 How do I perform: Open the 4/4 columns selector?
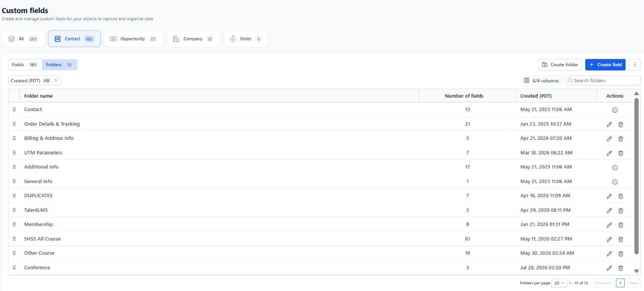tap(542, 81)
